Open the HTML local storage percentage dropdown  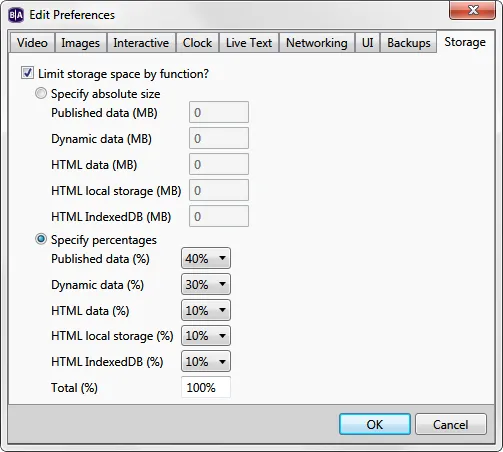(x=206, y=336)
